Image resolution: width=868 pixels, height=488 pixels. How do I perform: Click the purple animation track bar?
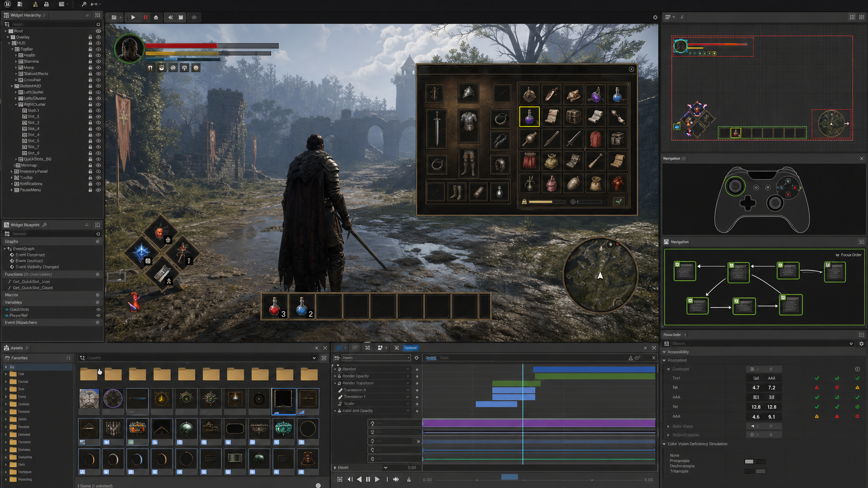539,423
